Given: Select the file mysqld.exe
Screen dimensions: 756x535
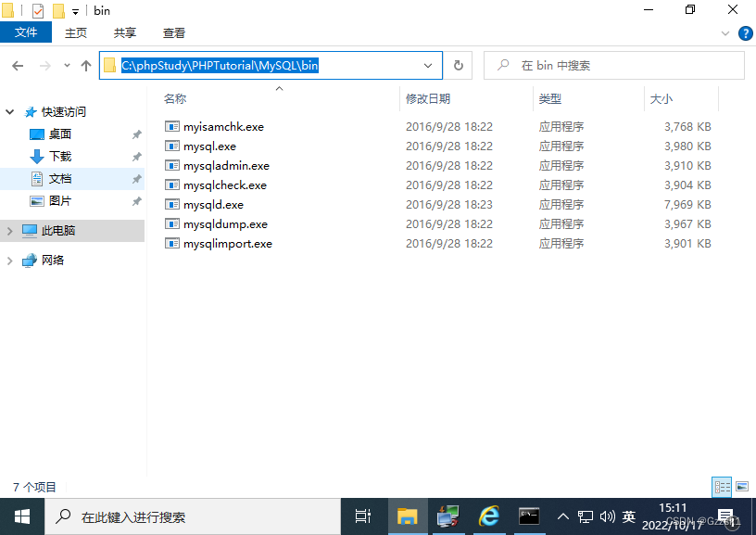Looking at the screenshot, I should [x=213, y=205].
